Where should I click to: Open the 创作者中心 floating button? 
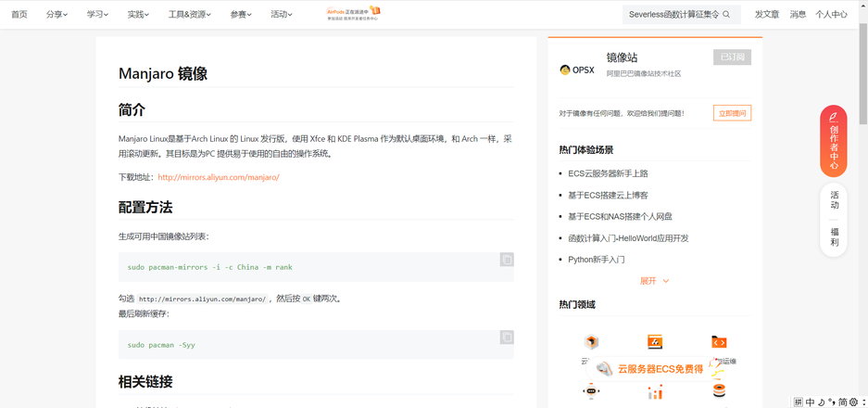(833, 141)
